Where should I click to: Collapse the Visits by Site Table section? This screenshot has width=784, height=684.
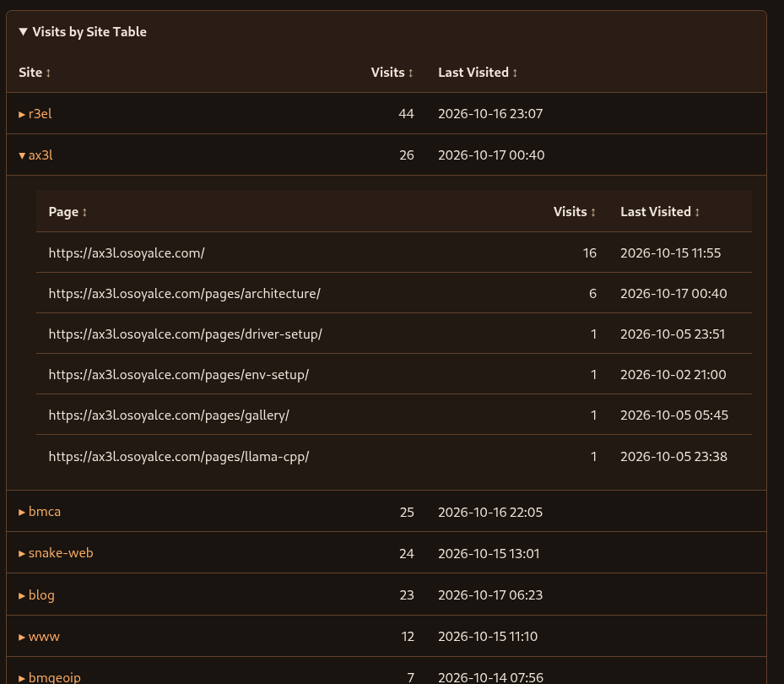coord(83,31)
